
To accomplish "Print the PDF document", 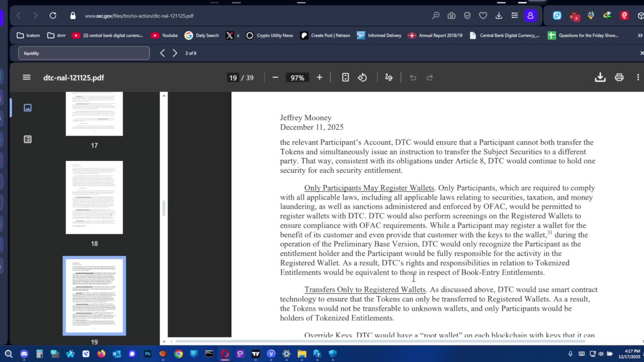I will click(619, 77).
